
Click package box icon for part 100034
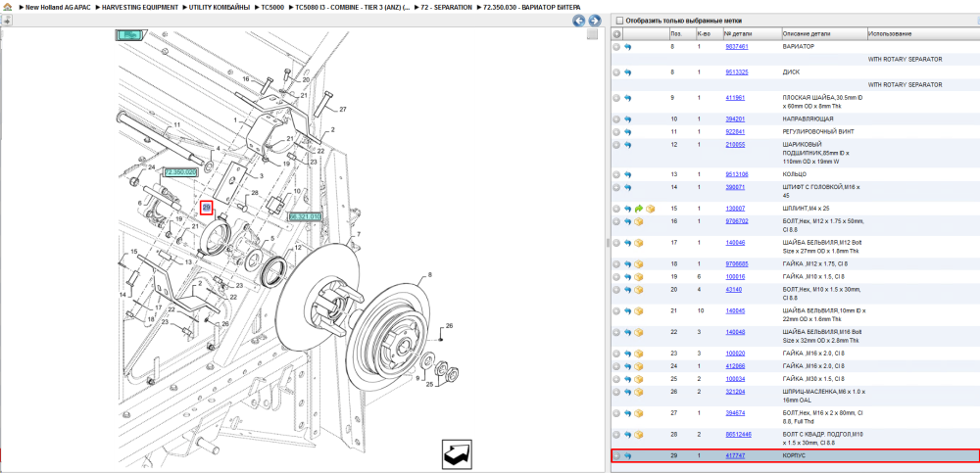click(639, 379)
